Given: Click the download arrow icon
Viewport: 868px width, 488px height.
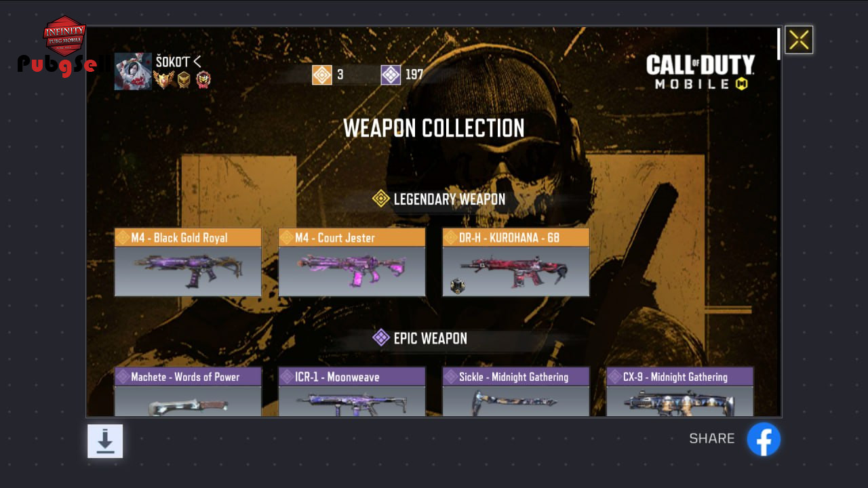Looking at the screenshot, I should coord(105,441).
